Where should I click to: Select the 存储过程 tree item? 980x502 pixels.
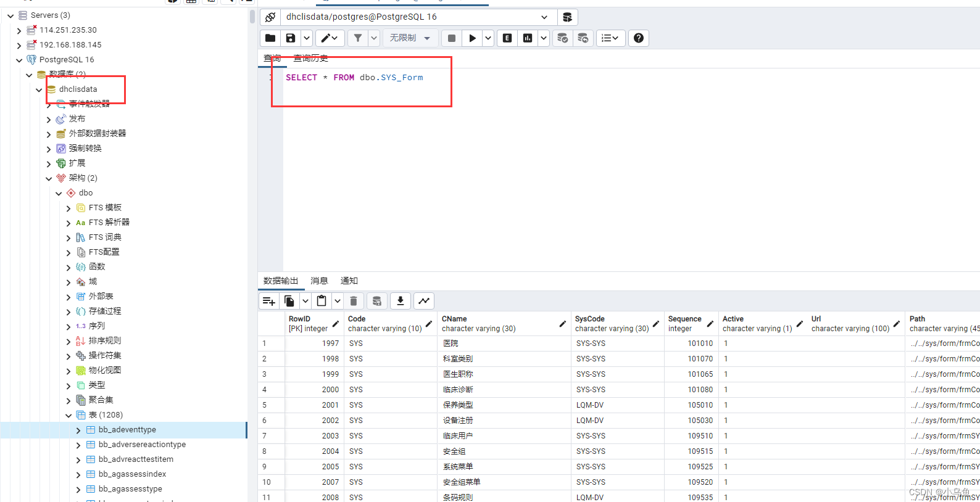pos(105,311)
